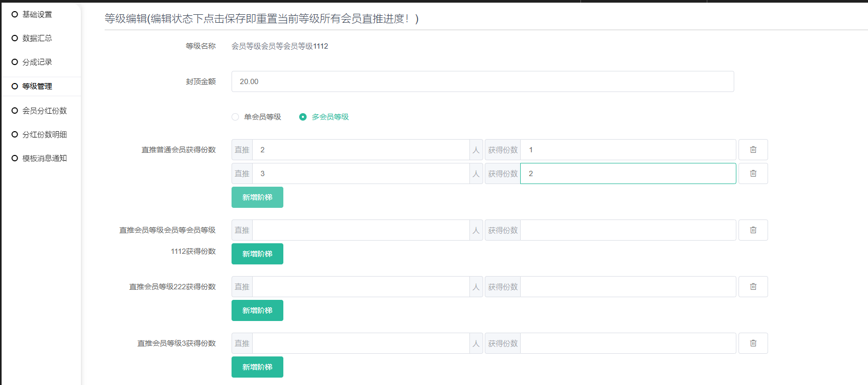Focus the empty 直推 field for 会员等级3
Viewport: 868px width, 385px height.
pos(361,343)
